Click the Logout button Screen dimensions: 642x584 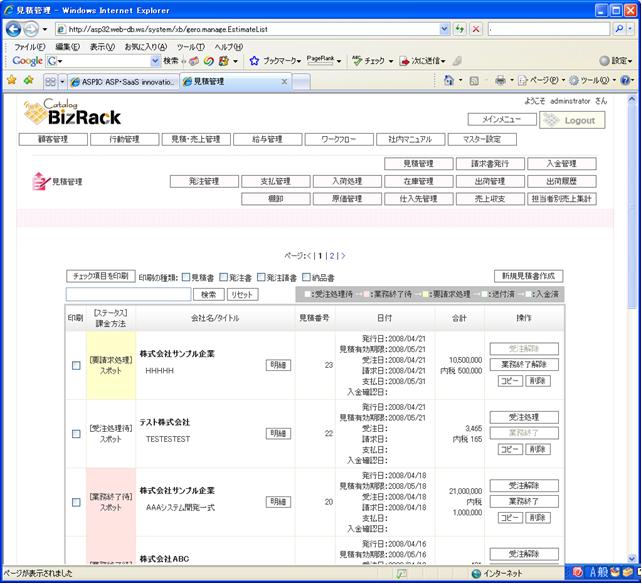(572, 120)
